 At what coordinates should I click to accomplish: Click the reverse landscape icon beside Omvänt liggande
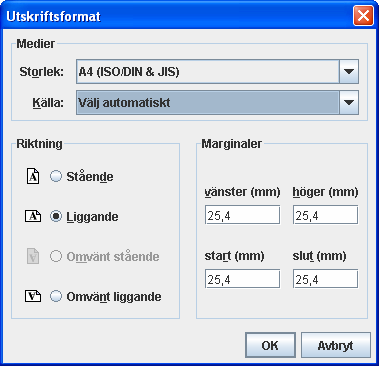pos(33,296)
